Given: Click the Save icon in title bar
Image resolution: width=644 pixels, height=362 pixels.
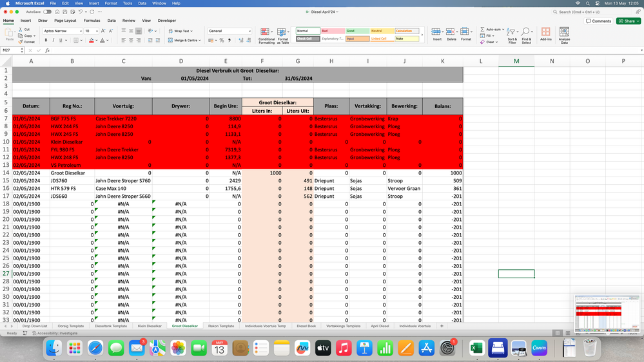Looking at the screenshot, I should click(x=65, y=12).
